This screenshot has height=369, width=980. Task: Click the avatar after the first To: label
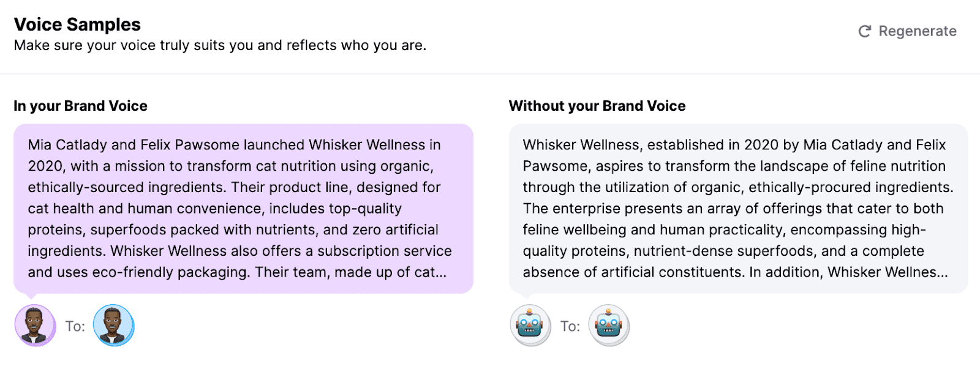click(113, 326)
